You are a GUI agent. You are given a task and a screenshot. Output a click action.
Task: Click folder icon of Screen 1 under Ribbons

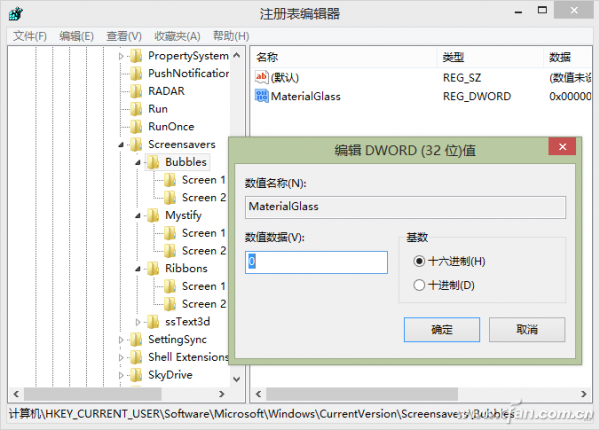(x=170, y=286)
